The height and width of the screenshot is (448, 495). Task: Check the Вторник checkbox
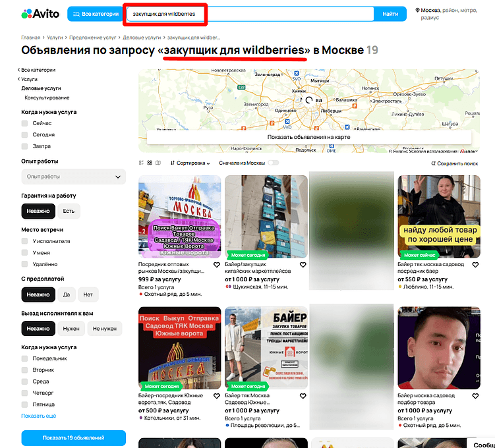(24, 370)
